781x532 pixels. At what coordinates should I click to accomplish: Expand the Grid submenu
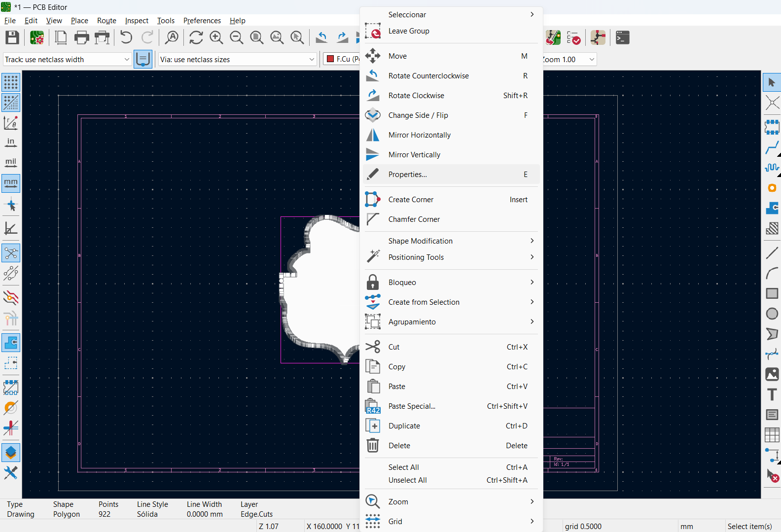pos(451,522)
